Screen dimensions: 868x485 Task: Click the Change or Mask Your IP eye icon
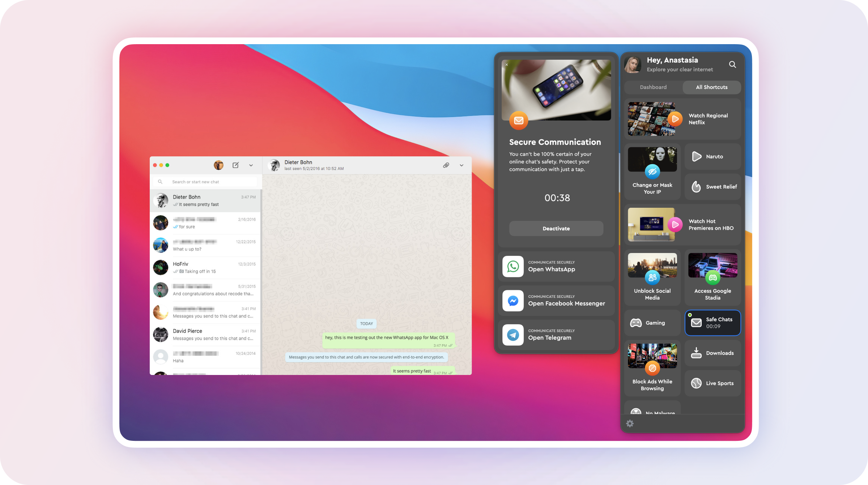[x=652, y=172]
